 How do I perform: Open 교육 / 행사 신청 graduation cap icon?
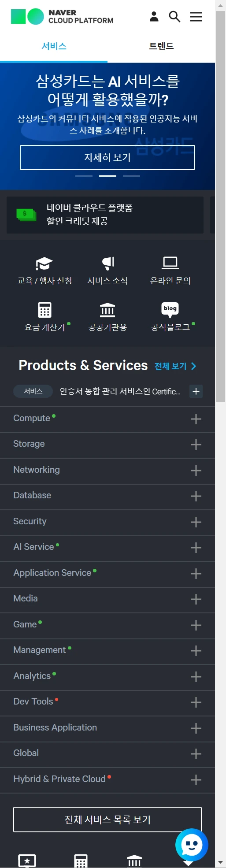[x=44, y=263]
